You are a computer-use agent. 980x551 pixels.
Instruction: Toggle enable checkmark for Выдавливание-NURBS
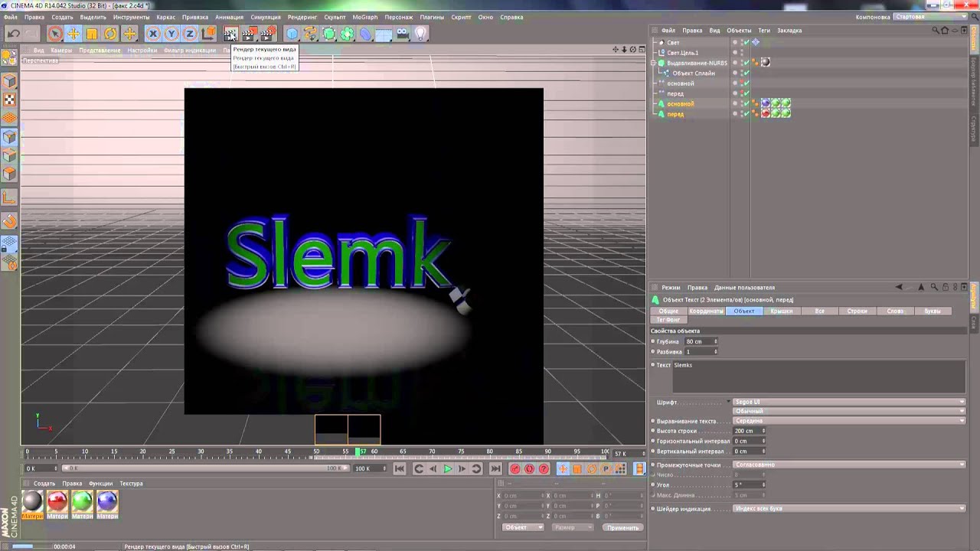(x=746, y=63)
